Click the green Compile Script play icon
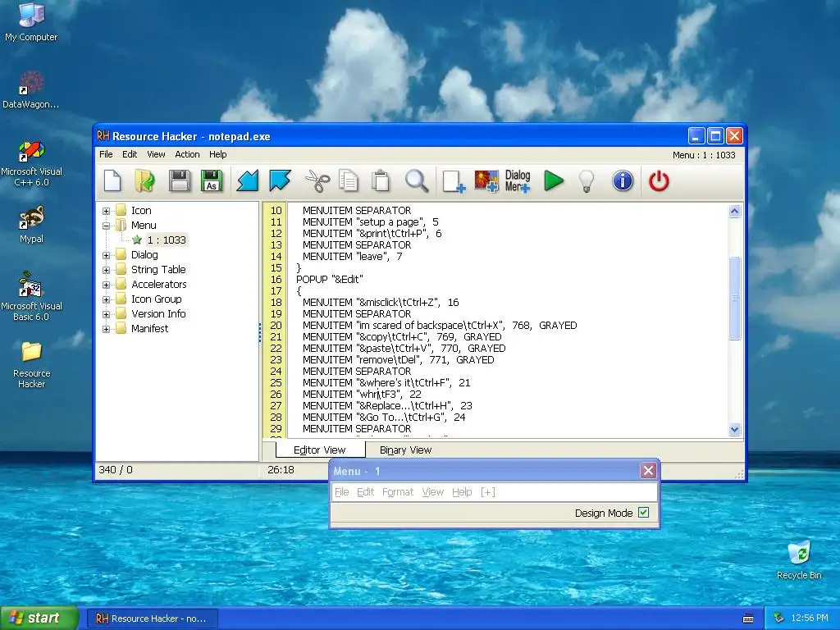840x630 pixels. click(554, 180)
